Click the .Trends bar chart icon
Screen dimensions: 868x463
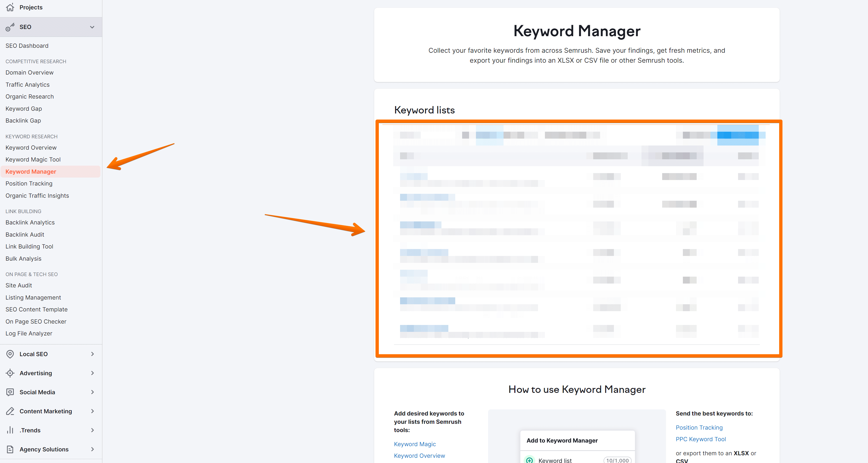click(x=10, y=430)
